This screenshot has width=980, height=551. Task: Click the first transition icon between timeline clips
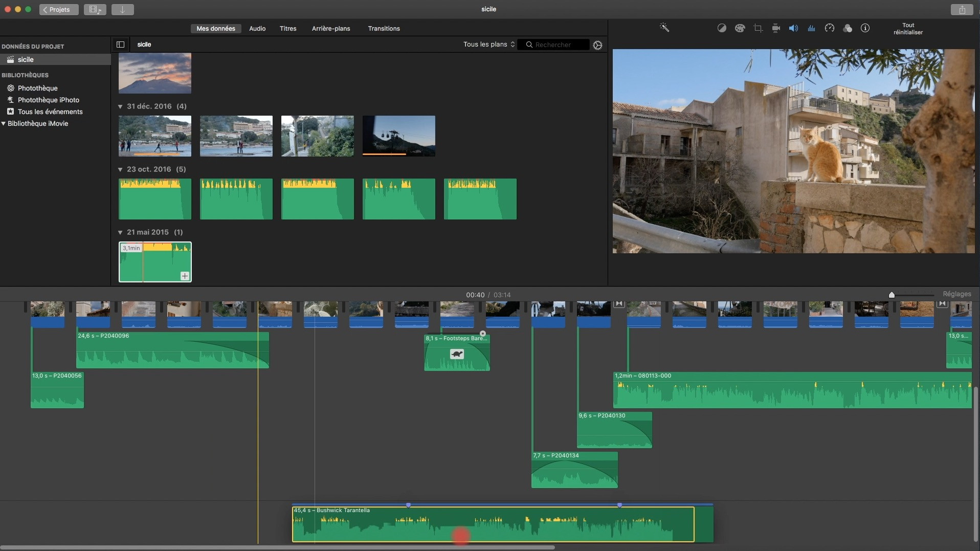coord(619,304)
